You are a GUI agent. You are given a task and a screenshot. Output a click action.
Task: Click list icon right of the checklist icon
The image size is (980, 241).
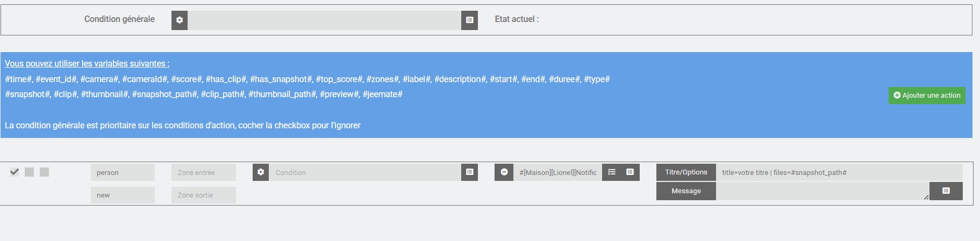click(630, 172)
